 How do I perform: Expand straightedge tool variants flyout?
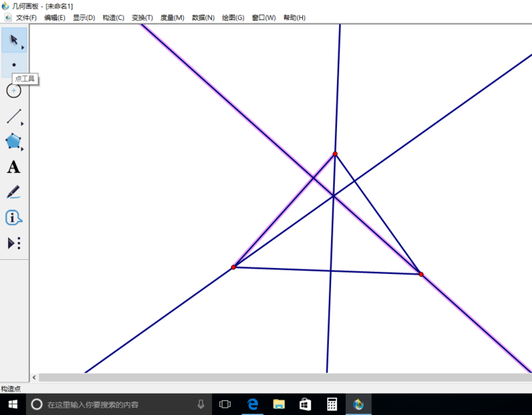tap(22, 124)
